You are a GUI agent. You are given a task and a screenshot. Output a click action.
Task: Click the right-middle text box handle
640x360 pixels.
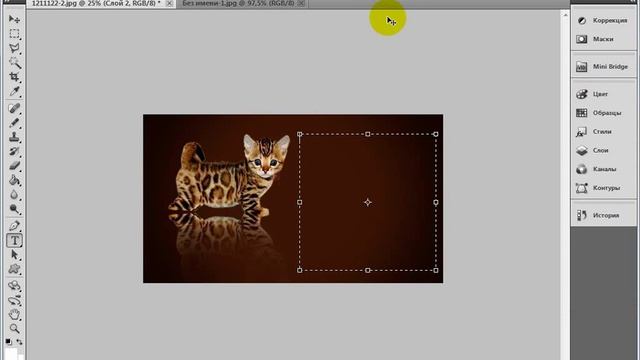coord(436,202)
